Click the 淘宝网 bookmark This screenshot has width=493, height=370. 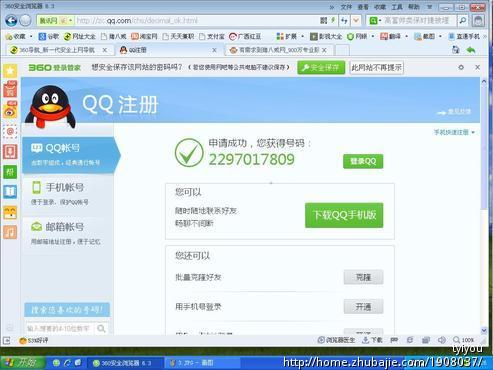pos(144,36)
